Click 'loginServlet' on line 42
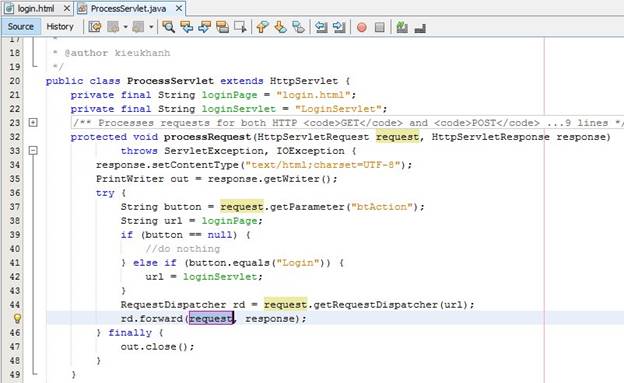624x383 pixels. 220,277
